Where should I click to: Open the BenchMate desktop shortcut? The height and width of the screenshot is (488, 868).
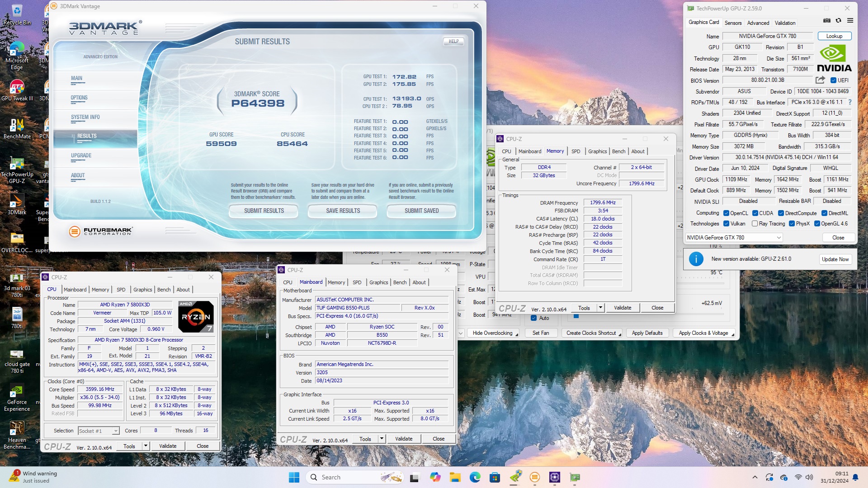click(17, 128)
